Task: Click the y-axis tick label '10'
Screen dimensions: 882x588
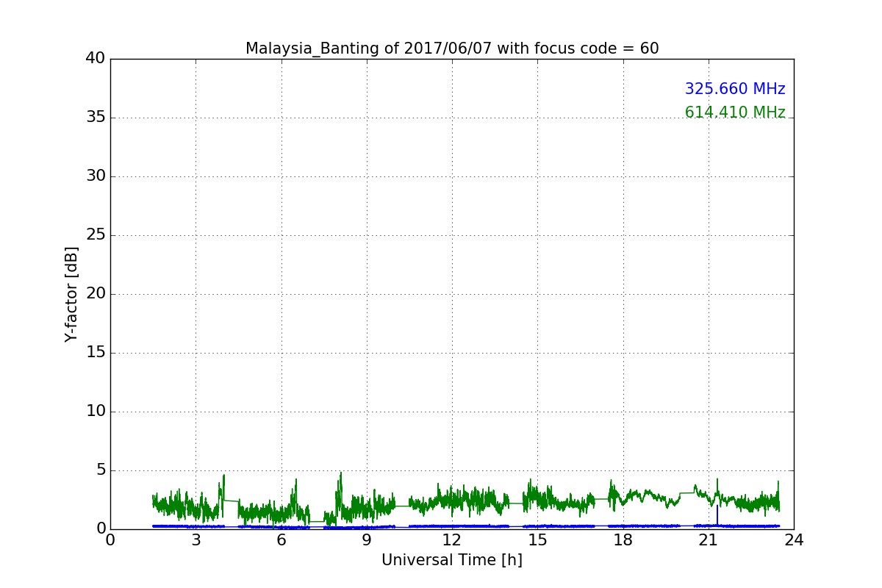Action: tap(96, 412)
